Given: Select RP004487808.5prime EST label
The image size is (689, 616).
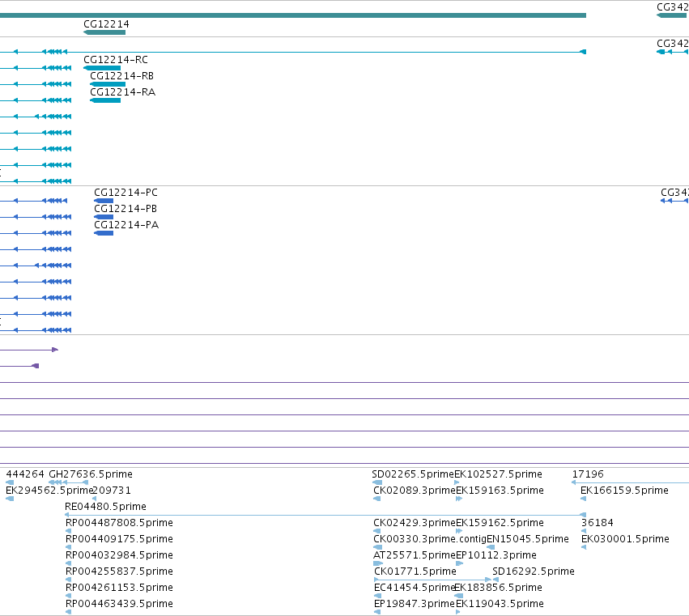Looking at the screenshot, I should point(119,523).
